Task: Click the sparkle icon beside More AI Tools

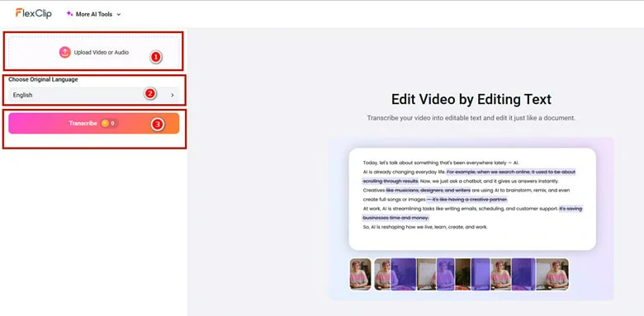Action: point(69,13)
